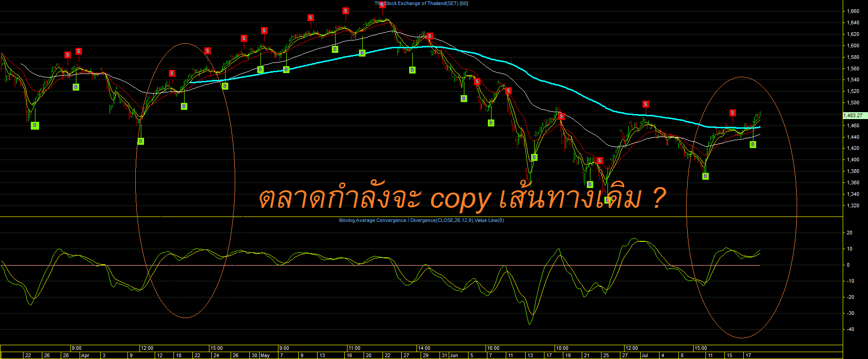Select the 1,520 price level label
868x359 pixels.
click(x=853, y=91)
